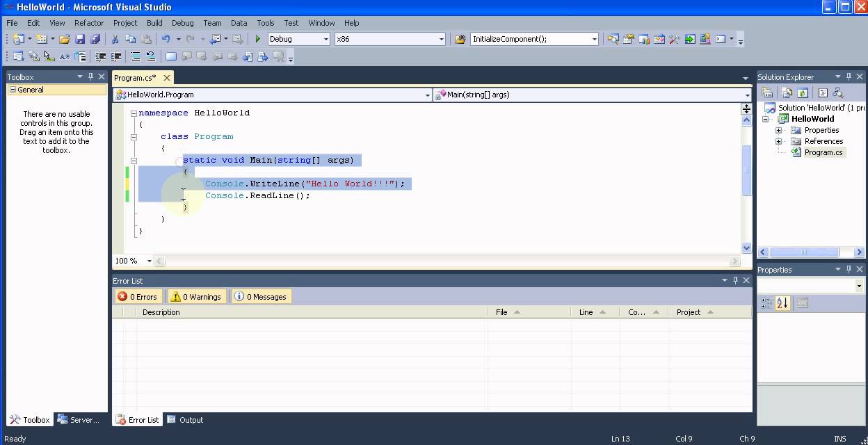Toggle a bookmark on the current line
Viewport: 868px width, 445px height.
tap(170, 56)
